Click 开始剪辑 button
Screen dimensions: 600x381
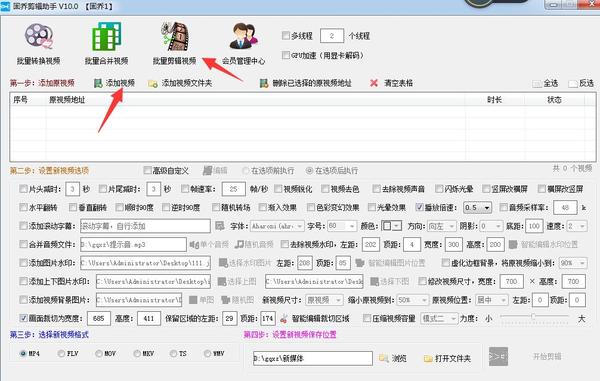click(547, 357)
